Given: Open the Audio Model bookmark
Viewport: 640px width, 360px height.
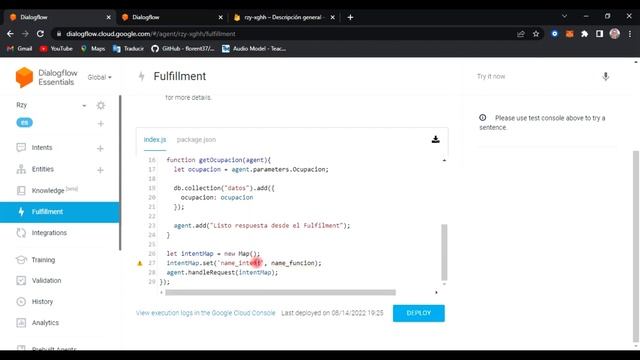Looking at the screenshot, I should pos(253,49).
